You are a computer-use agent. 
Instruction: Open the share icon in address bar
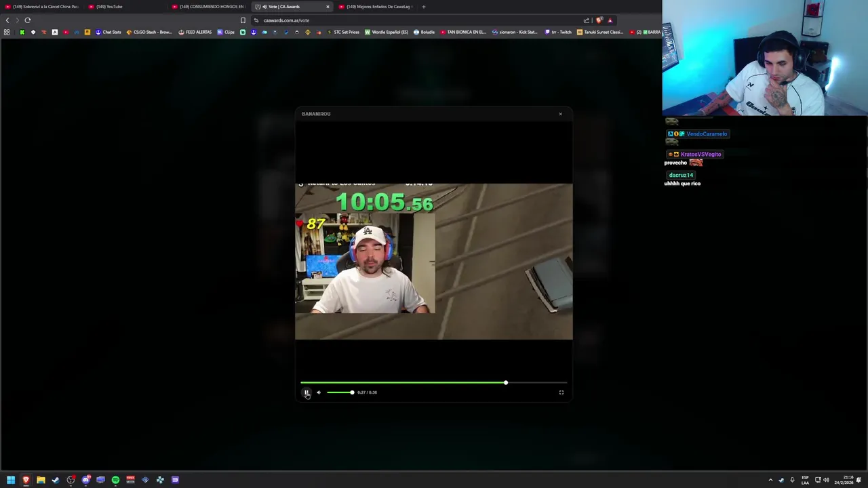[586, 20]
